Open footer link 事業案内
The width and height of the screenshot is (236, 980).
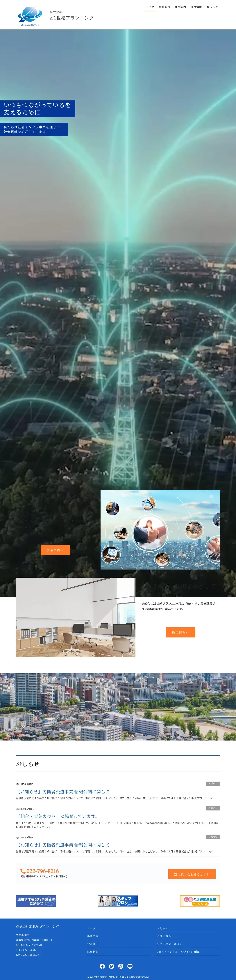pos(93,936)
